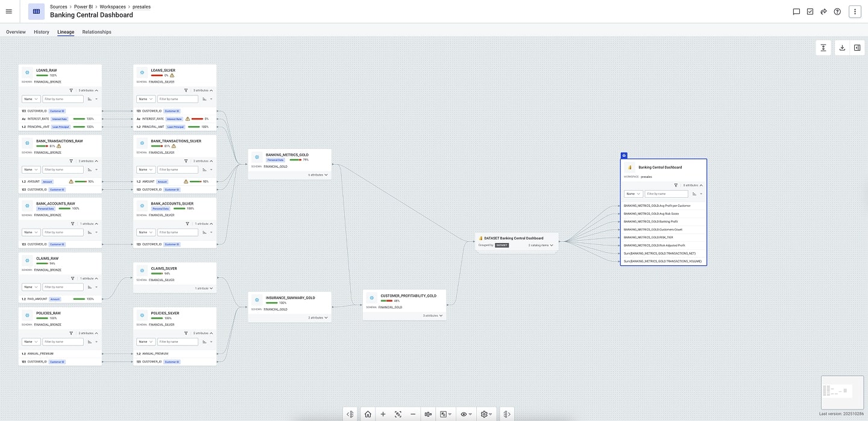Click the Workspaces breadcrumb link
Screen dimensions: 868x421
113,7
